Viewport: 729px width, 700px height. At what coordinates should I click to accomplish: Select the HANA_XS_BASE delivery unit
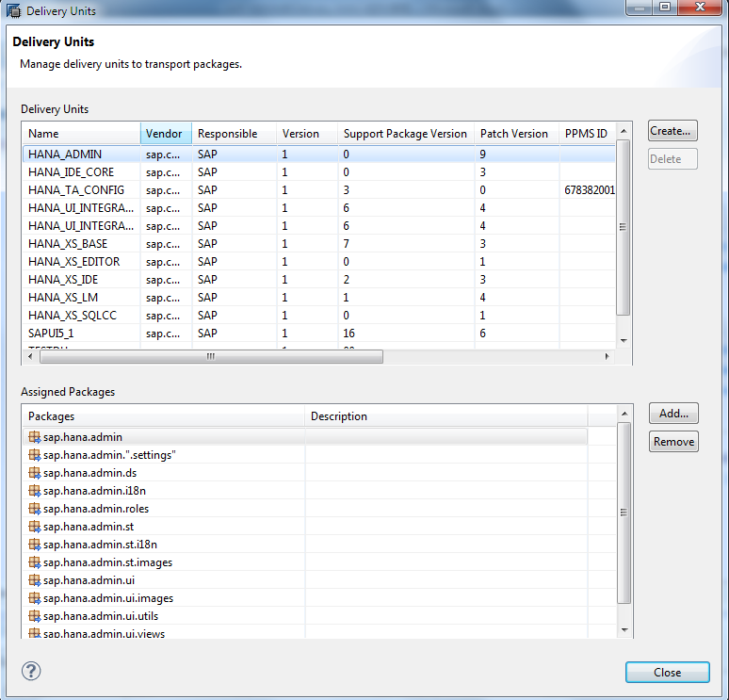click(x=319, y=244)
